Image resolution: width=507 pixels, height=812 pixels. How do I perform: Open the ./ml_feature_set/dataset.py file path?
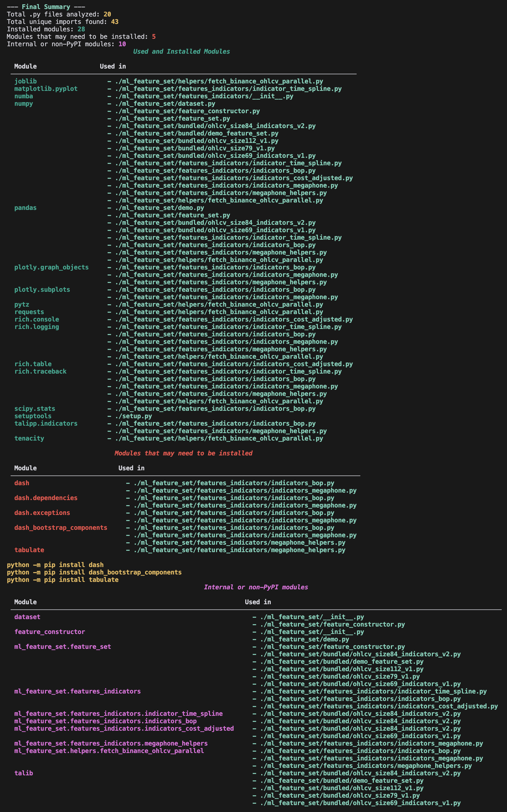[x=165, y=104]
